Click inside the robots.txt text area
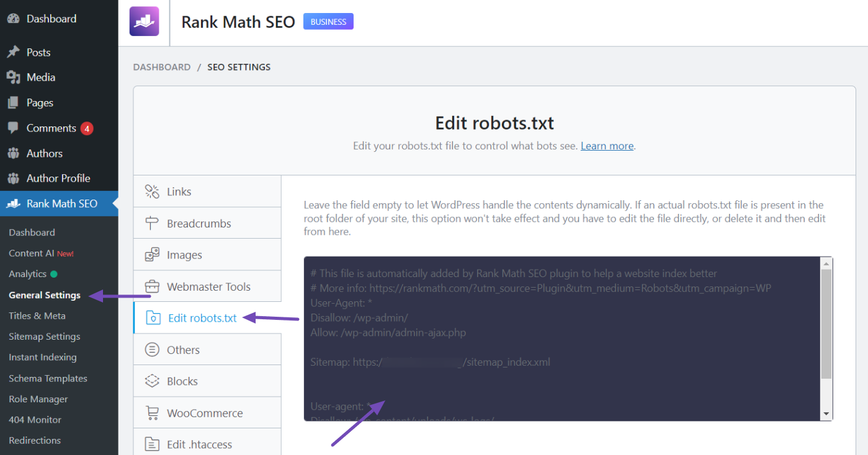 pos(562,338)
